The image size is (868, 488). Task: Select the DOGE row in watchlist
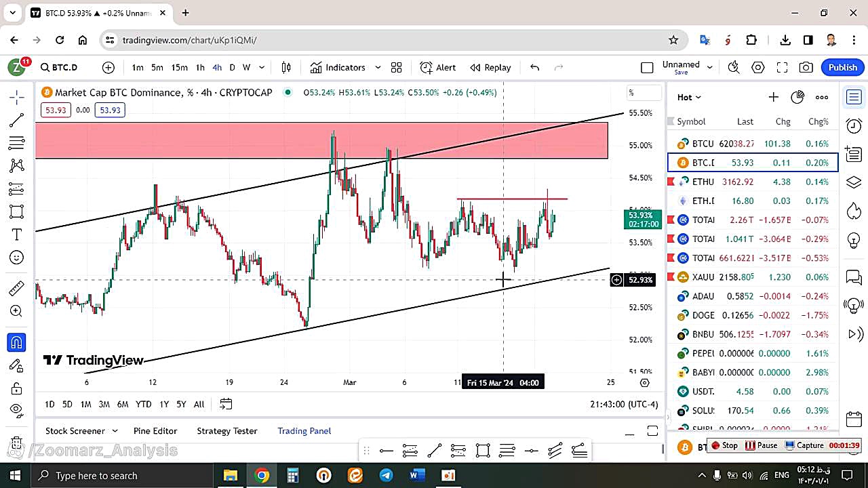point(753,315)
